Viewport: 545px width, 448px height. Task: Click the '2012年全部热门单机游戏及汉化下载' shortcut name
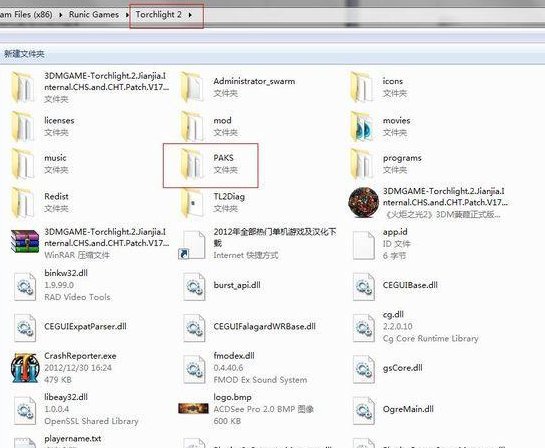(x=275, y=237)
